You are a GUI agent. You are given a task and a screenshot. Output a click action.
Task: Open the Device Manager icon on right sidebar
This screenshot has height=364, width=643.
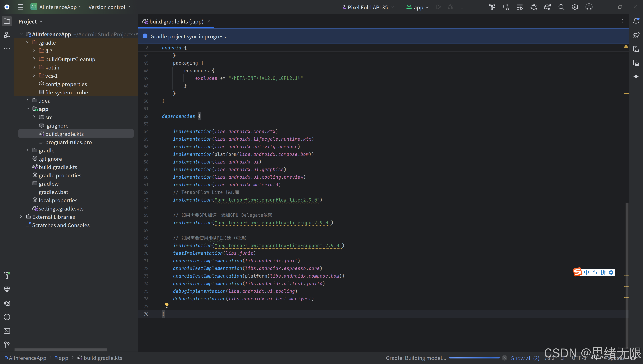(x=636, y=49)
